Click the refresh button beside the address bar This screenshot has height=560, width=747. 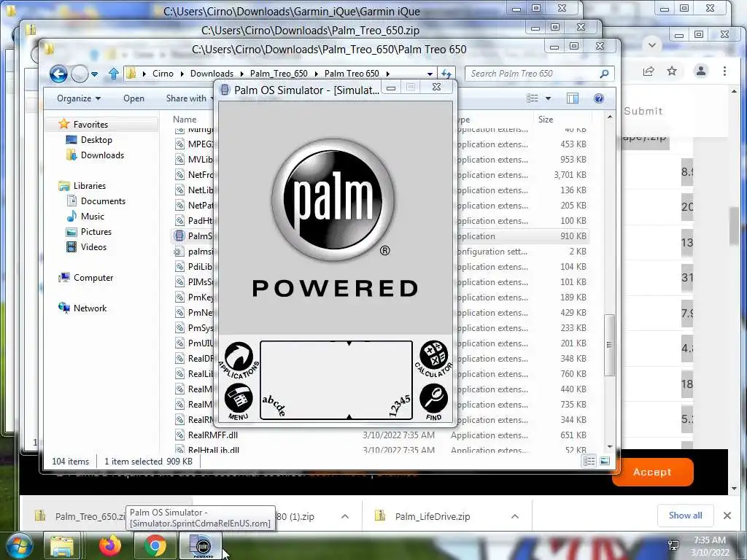pyautogui.click(x=446, y=74)
